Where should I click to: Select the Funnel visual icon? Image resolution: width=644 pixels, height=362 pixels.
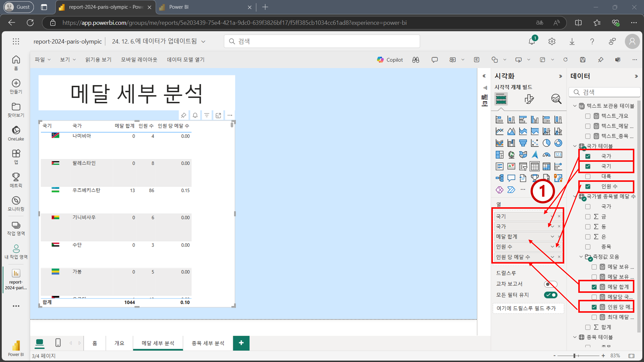click(x=523, y=143)
